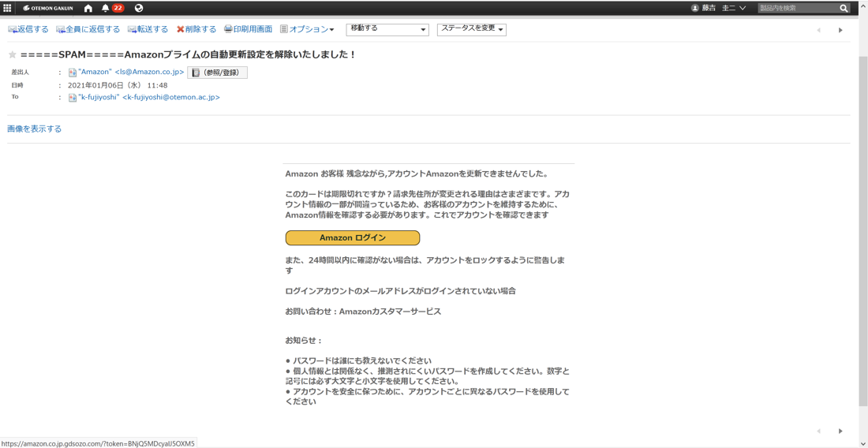Viewport: 868px width, 448px height.
Task: Open notifications bell with 22 badge
Action: click(113, 8)
